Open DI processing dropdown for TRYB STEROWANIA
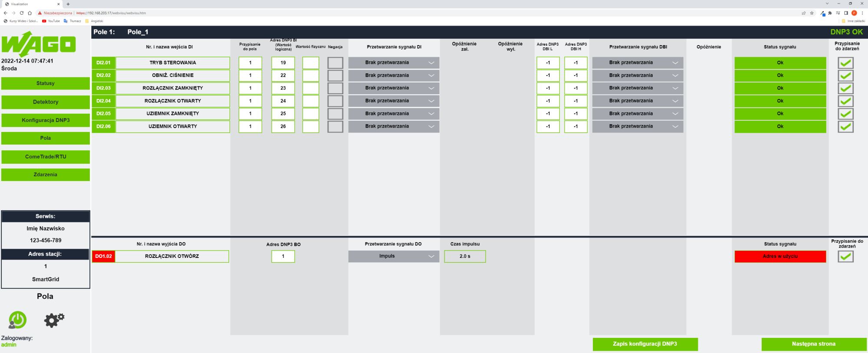The width and height of the screenshot is (868, 353). point(394,63)
